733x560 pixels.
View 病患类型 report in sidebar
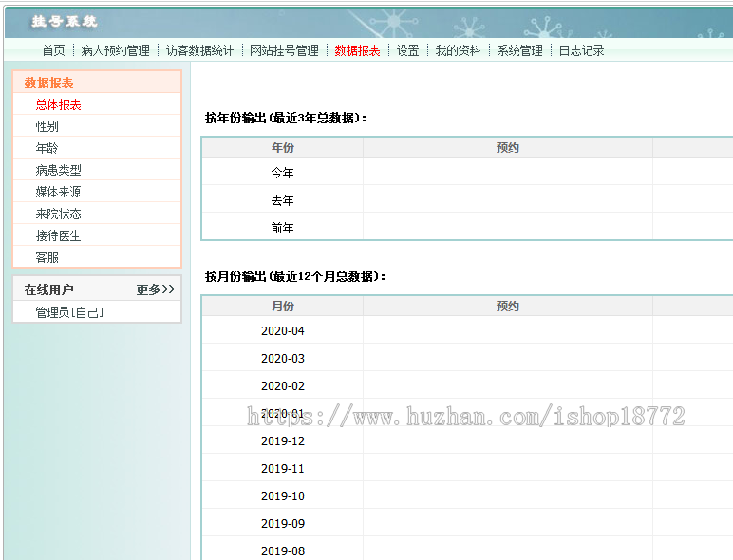[59, 170]
